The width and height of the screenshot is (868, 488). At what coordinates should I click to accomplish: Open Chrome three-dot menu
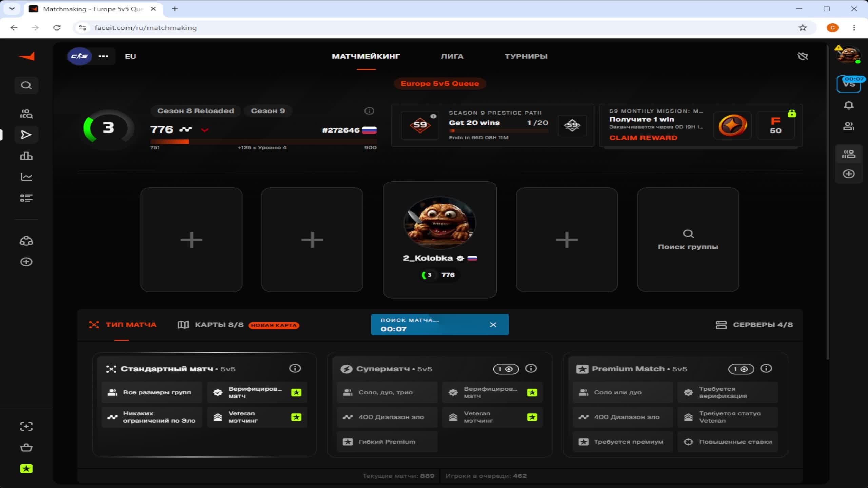coord(854,28)
